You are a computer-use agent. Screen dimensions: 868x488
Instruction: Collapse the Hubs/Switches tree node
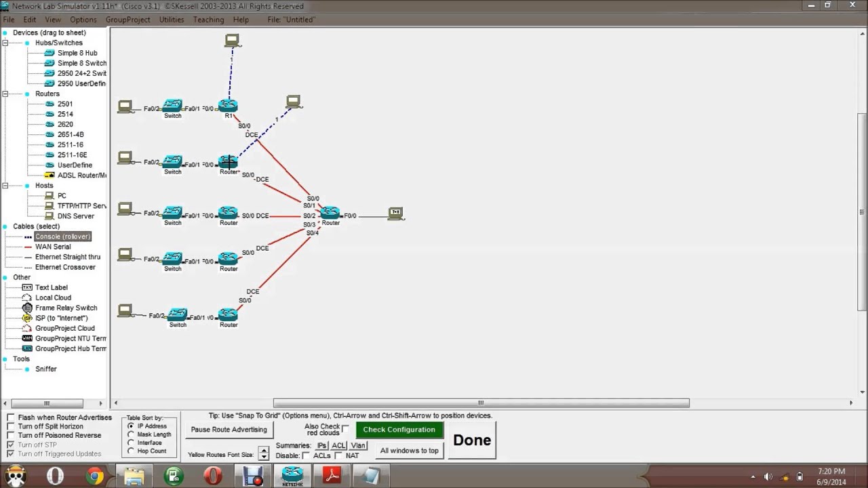(x=5, y=43)
